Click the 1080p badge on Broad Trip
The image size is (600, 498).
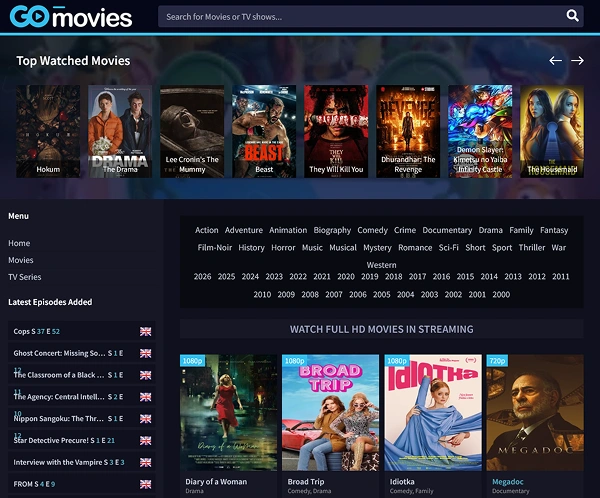tap(295, 361)
